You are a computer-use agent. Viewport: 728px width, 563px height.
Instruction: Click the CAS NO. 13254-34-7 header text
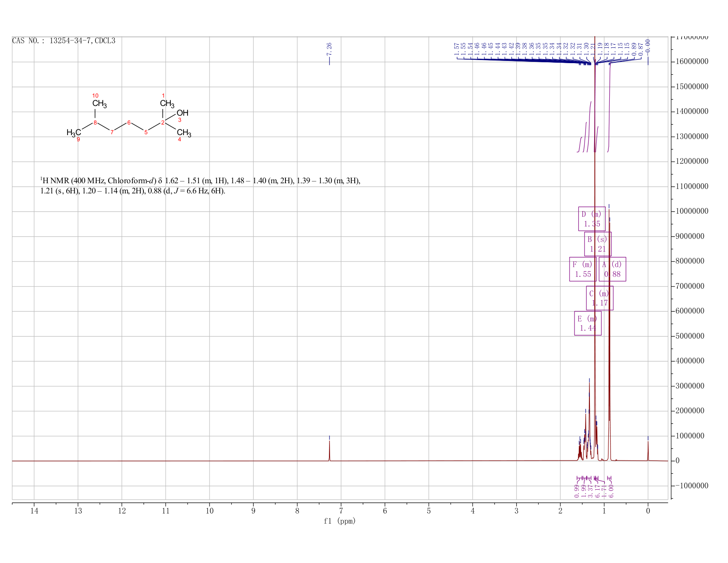click(64, 41)
